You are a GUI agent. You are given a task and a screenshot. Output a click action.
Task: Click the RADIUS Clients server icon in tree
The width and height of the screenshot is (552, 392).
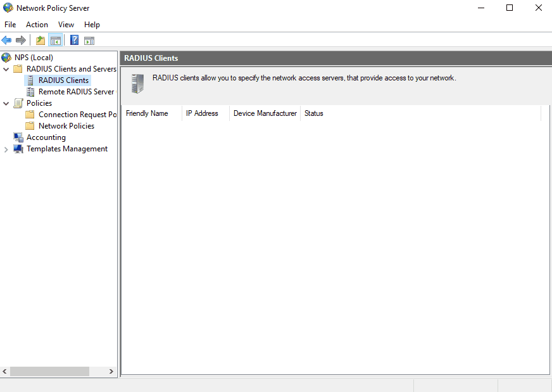[30, 80]
